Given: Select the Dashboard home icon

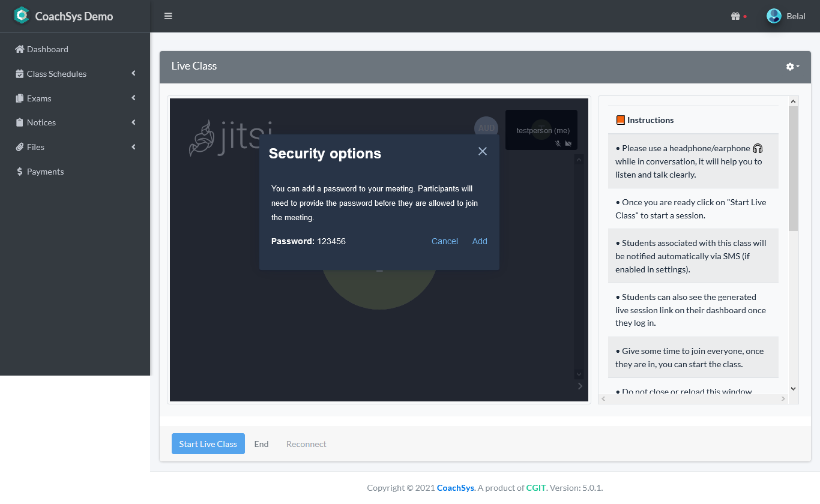Looking at the screenshot, I should point(20,49).
